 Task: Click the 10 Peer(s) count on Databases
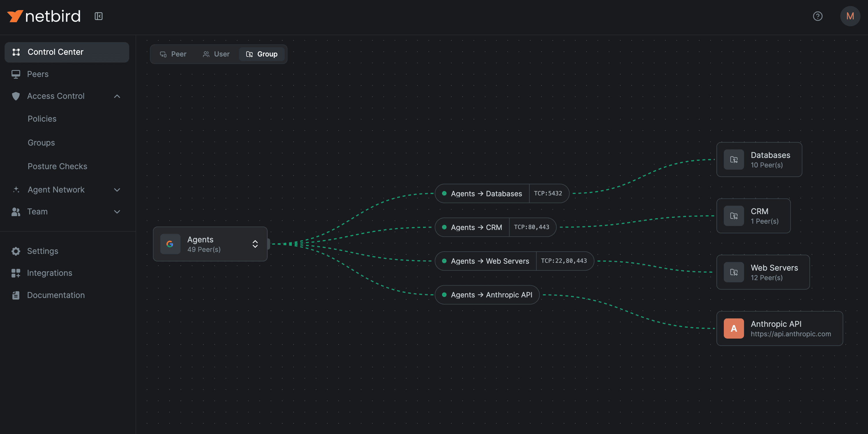(x=766, y=165)
